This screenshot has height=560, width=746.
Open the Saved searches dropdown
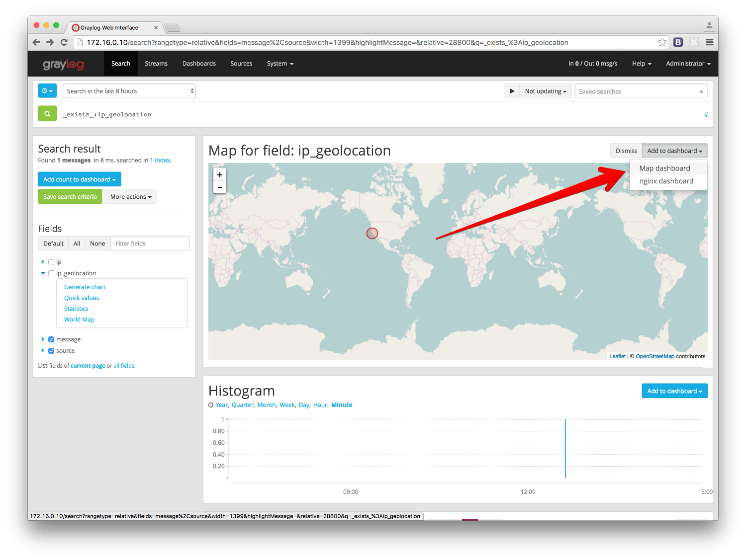(x=641, y=91)
